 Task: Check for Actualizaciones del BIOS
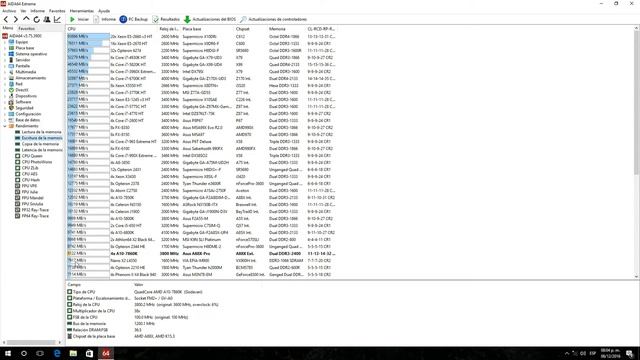tap(210, 19)
